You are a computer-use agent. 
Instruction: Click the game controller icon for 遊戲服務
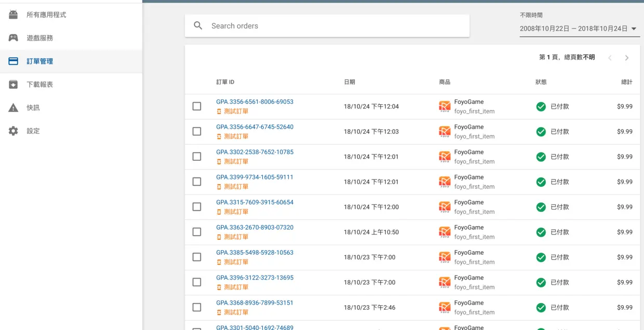pyautogui.click(x=14, y=38)
